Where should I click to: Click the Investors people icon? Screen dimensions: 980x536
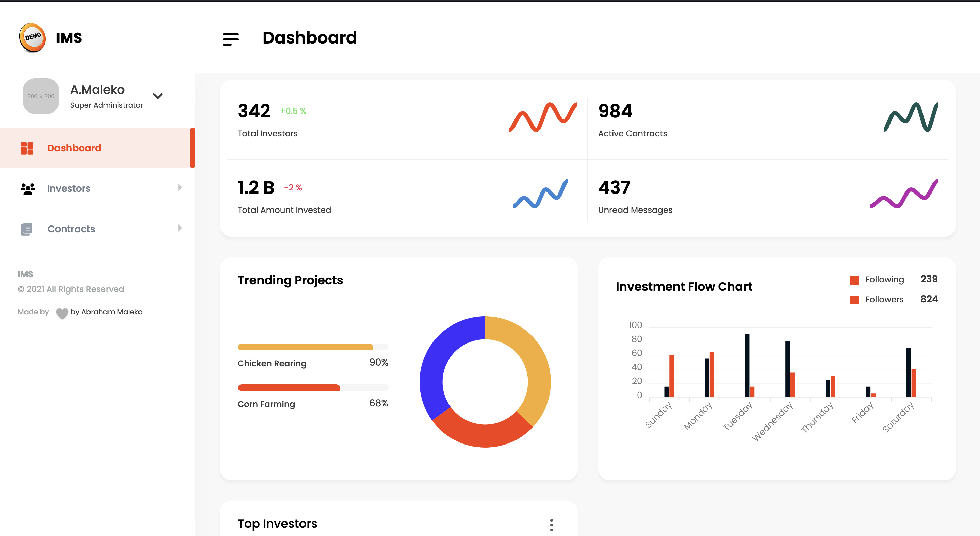pos(28,188)
